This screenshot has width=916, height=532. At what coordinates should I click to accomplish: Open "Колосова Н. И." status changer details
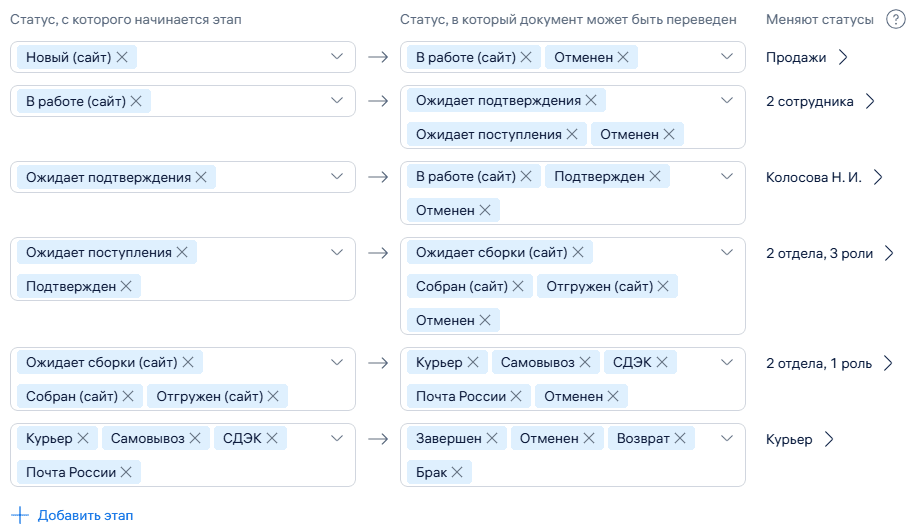825,177
